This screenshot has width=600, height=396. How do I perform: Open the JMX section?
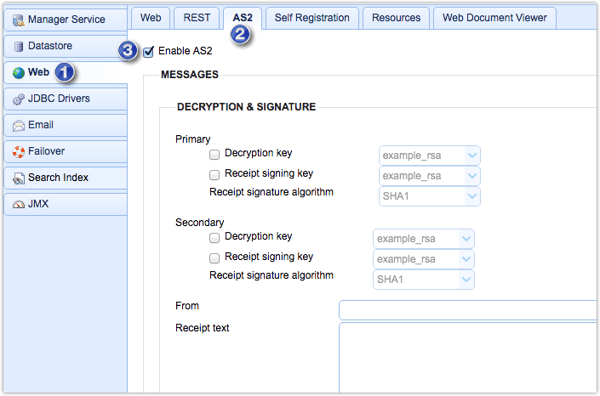point(65,205)
